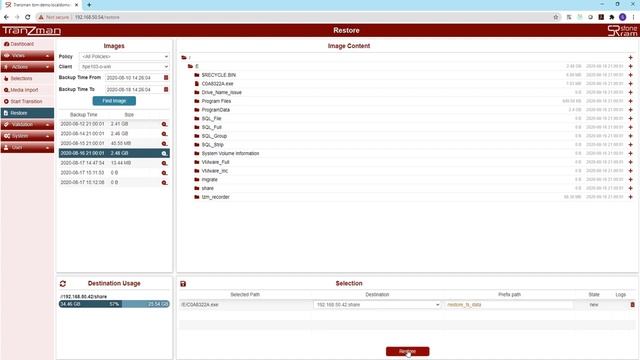Open a new browser tab
This screenshot has height=360, width=640.
click(x=89, y=5)
